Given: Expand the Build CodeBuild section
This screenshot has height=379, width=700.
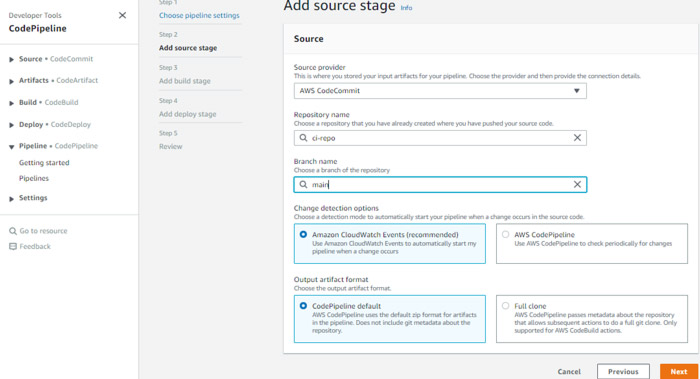Looking at the screenshot, I should [12, 103].
